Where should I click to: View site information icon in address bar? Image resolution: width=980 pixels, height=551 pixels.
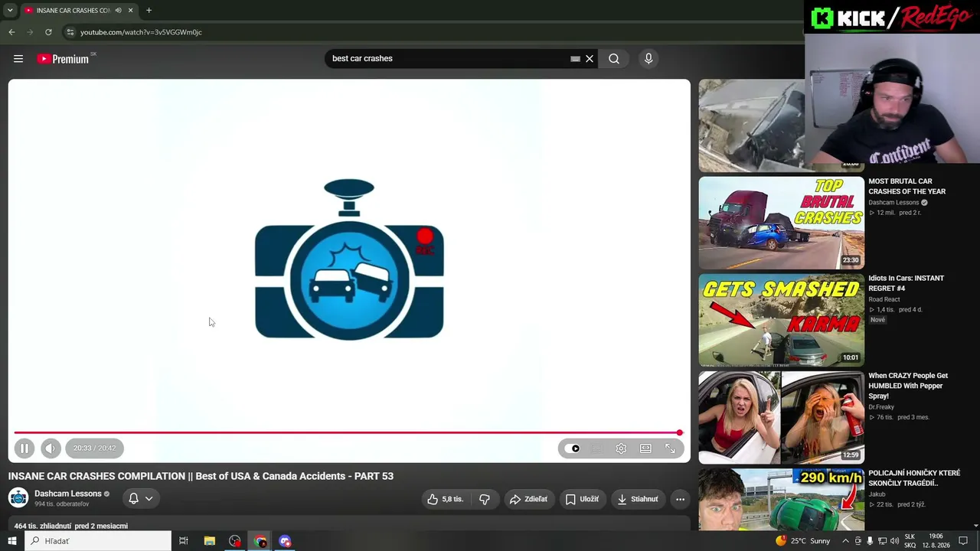click(x=70, y=32)
